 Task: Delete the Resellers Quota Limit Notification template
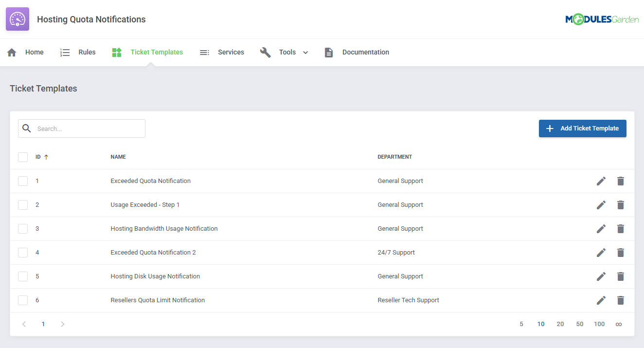621,300
